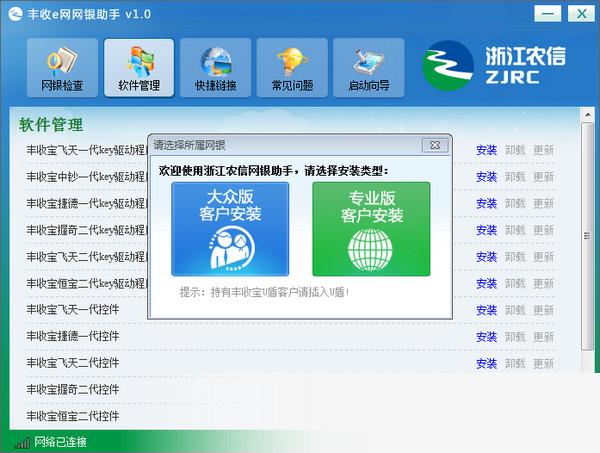600x453 pixels.
Task: Install 丰收宝飞天一代控件
Action: click(486, 310)
